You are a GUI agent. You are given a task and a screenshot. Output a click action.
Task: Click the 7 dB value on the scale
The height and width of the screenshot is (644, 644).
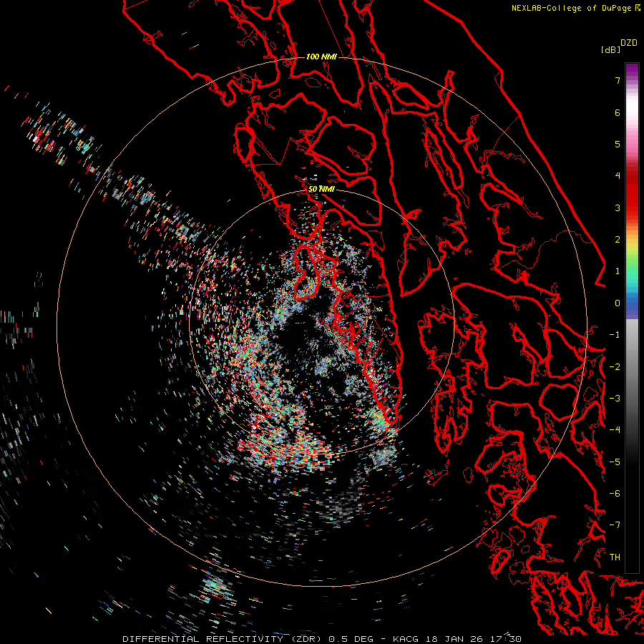(x=618, y=80)
